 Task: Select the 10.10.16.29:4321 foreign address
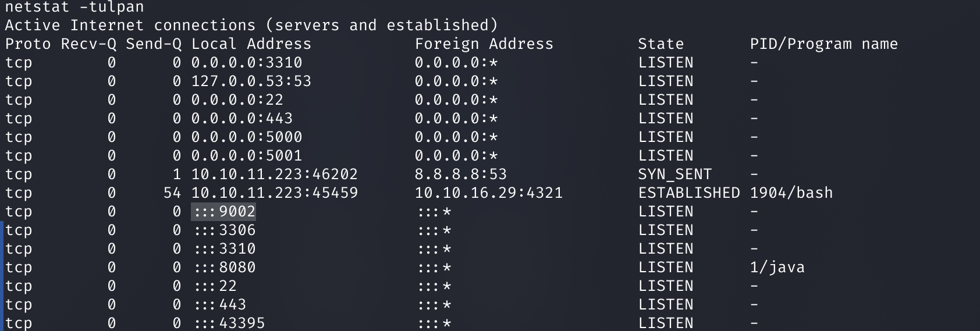pos(489,193)
